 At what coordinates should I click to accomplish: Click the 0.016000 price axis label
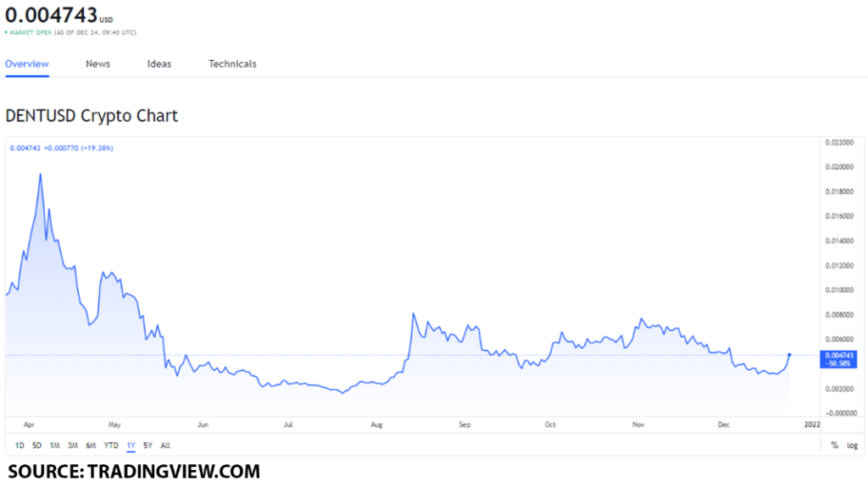839,216
